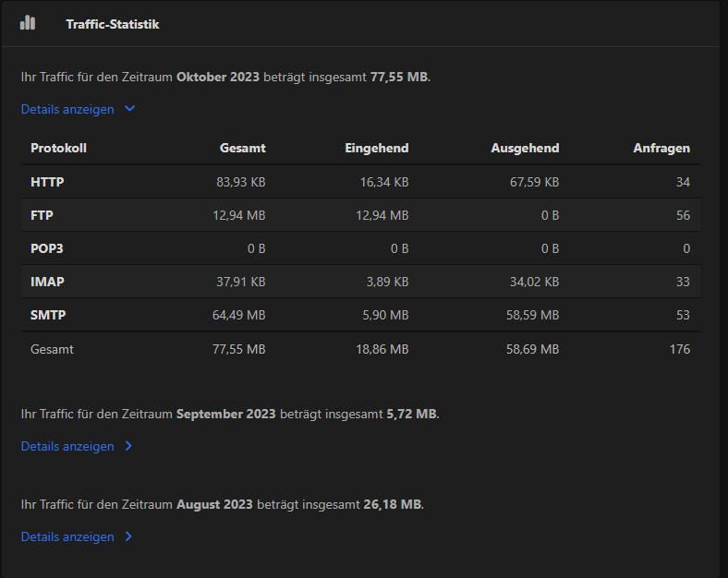Open 'Details anzeigen' link for August 2023
Viewport: 728px width, 578px height.
coord(67,536)
